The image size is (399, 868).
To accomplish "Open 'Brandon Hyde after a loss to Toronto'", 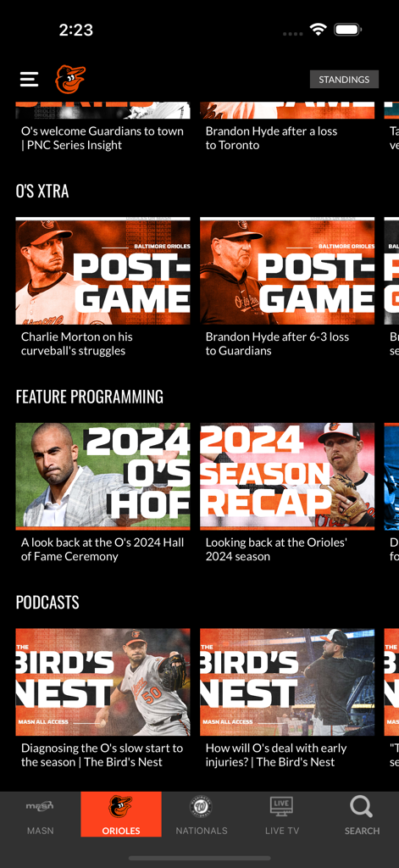I will pyautogui.click(x=271, y=138).
